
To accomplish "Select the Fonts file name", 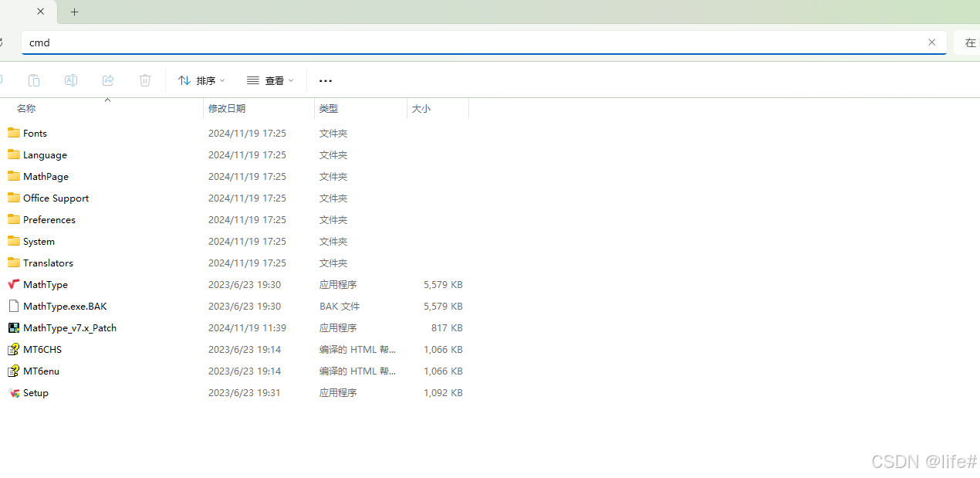I will tap(35, 134).
